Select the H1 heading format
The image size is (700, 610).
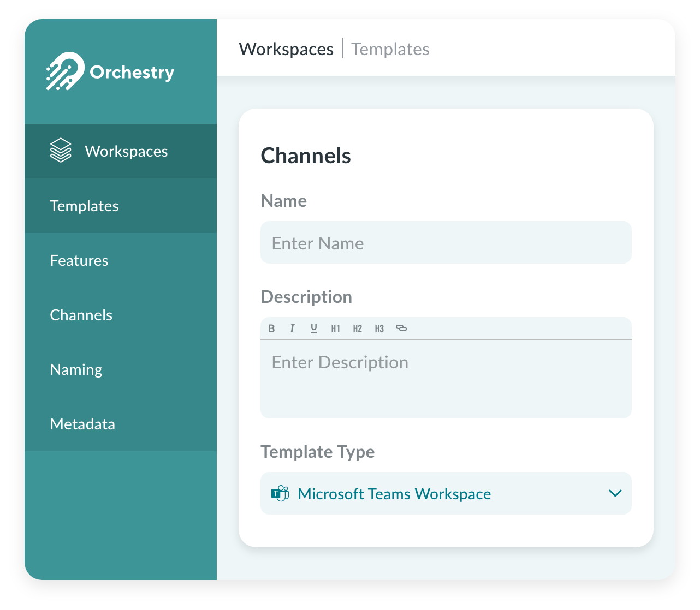click(x=335, y=328)
